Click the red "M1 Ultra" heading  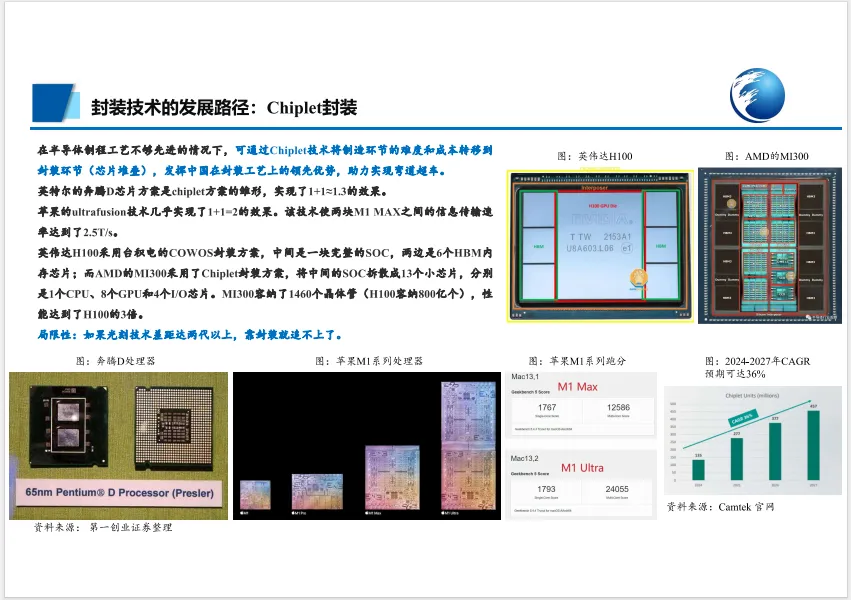[x=582, y=468]
